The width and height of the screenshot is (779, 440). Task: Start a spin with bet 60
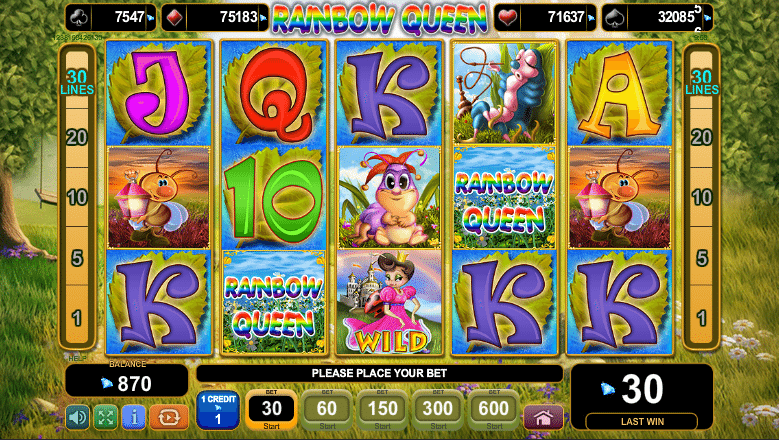(x=326, y=410)
